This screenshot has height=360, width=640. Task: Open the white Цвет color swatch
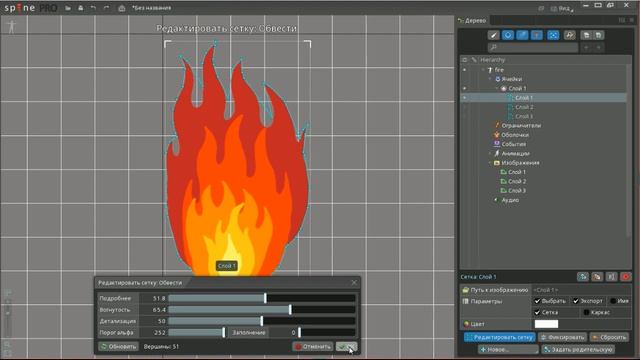tap(546, 324)
